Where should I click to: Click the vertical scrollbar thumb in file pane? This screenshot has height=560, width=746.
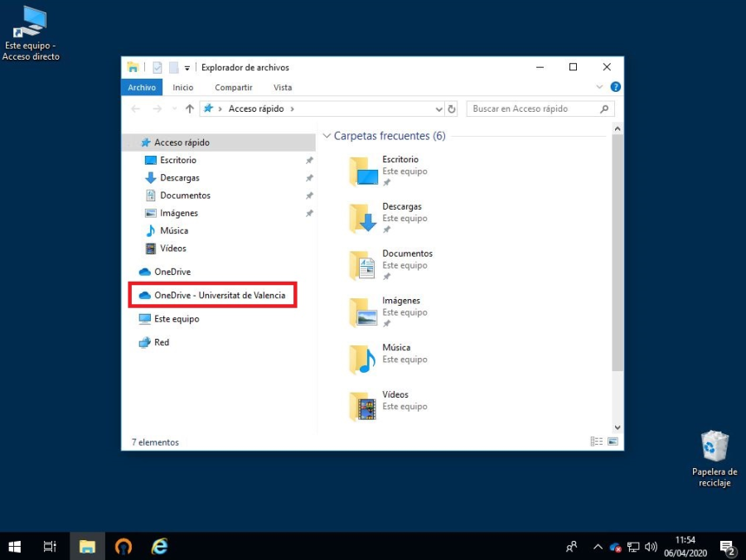point(617,253)
